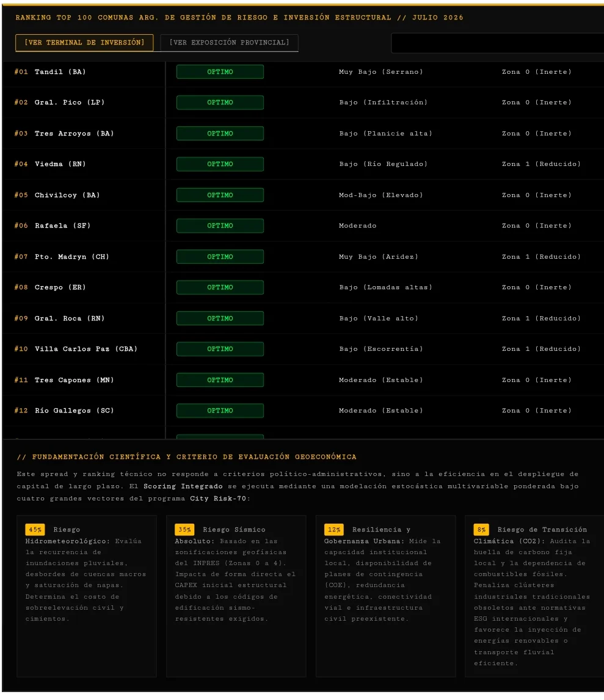Click 'Zona 0 (Inerte)' in Crespo row
This screenshot has width=604, height=700.
pos(537,287)
